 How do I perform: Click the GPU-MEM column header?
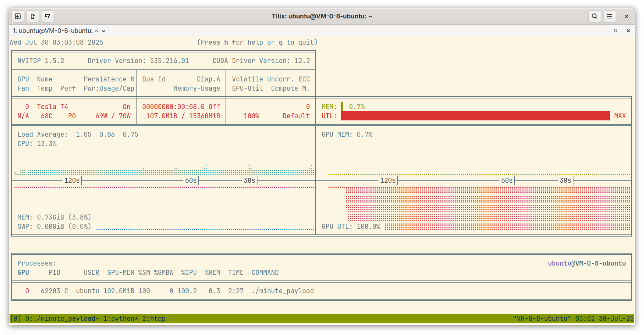121,272
